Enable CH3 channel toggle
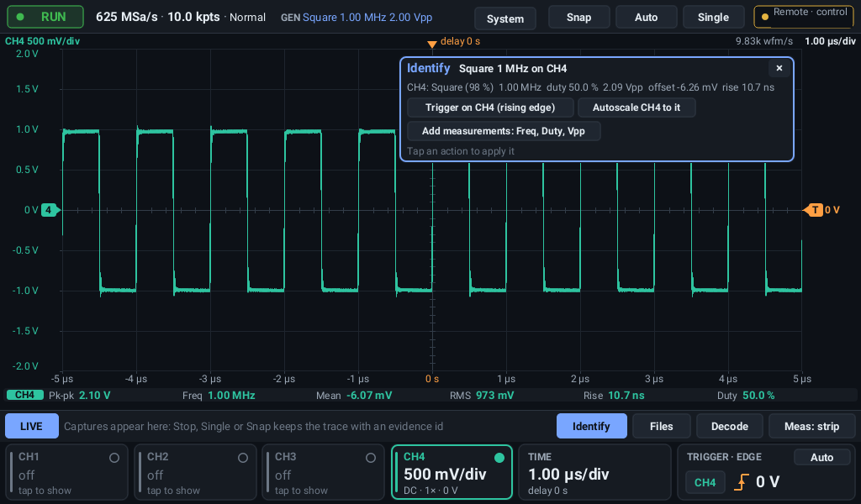The height and width of the screenshot is (504, 861). (x=371, y=458)
